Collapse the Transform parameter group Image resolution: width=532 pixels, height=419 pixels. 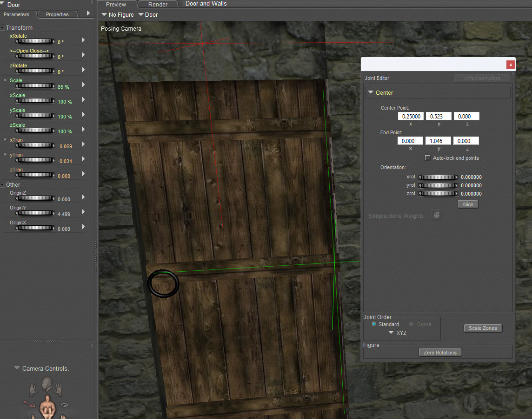coord(2,27)
